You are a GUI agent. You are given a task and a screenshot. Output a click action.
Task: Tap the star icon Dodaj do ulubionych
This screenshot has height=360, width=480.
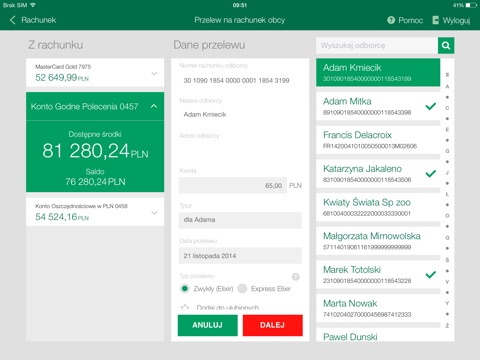(185, 307)
